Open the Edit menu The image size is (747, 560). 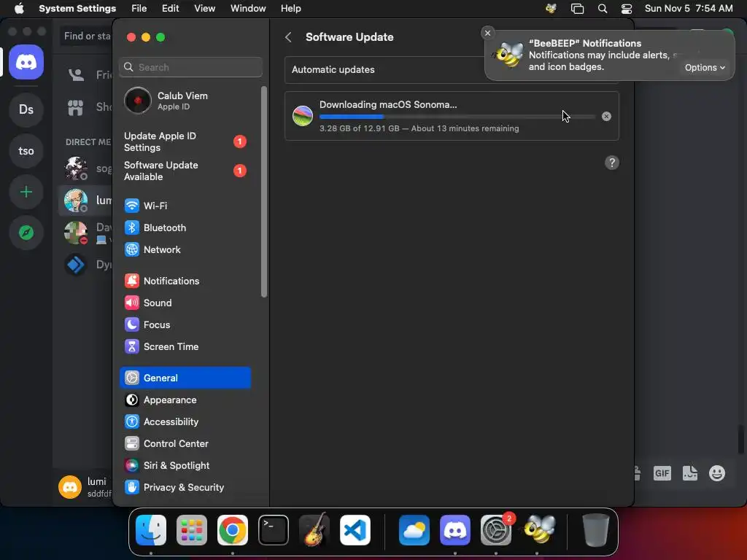click(170, 9)
